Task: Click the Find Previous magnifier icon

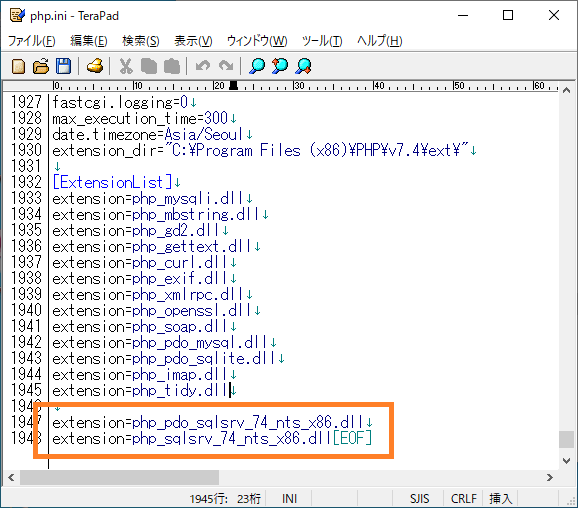Action: [x=280, y=67]
